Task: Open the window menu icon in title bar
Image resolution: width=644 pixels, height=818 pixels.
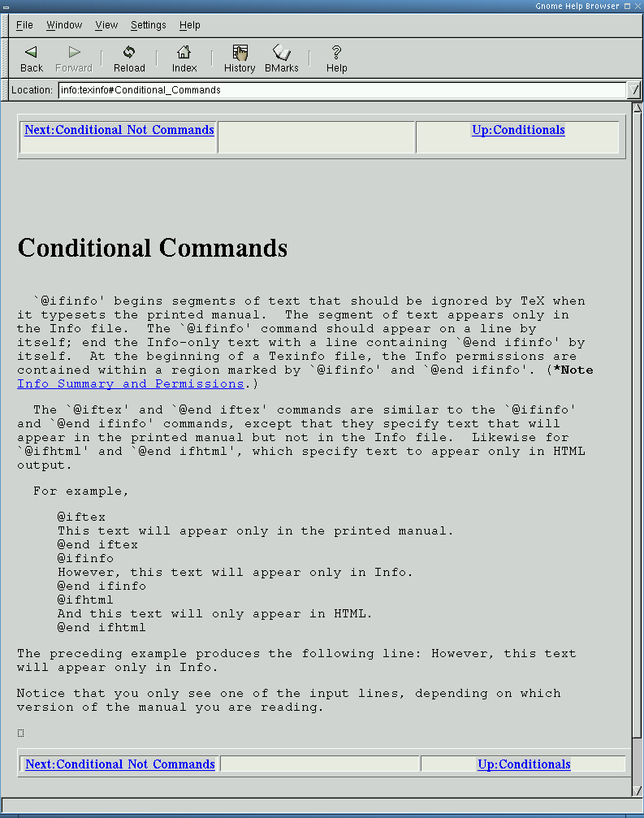Action: pyautogui.click(x=6, y=6)
